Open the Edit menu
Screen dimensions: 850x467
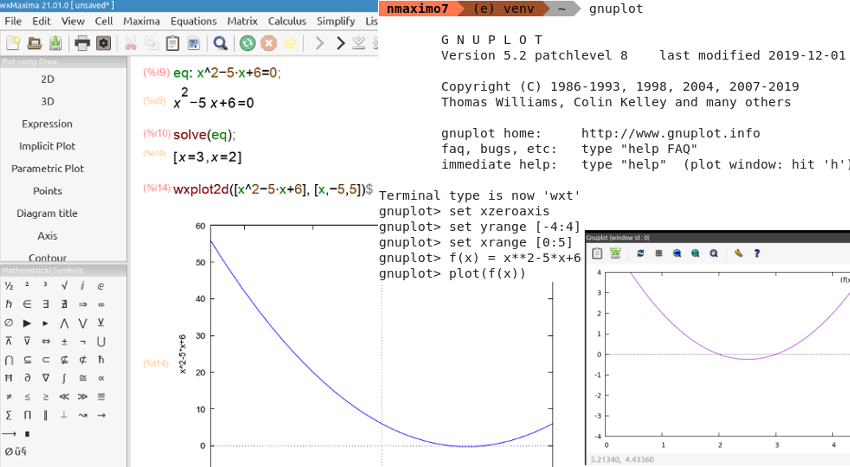tap(41, 21)
